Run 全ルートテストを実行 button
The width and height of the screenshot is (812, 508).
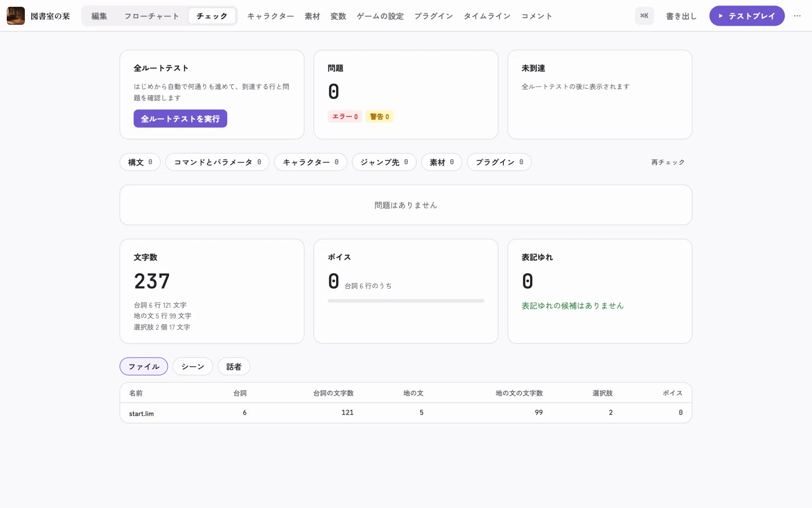coord(180,119)
